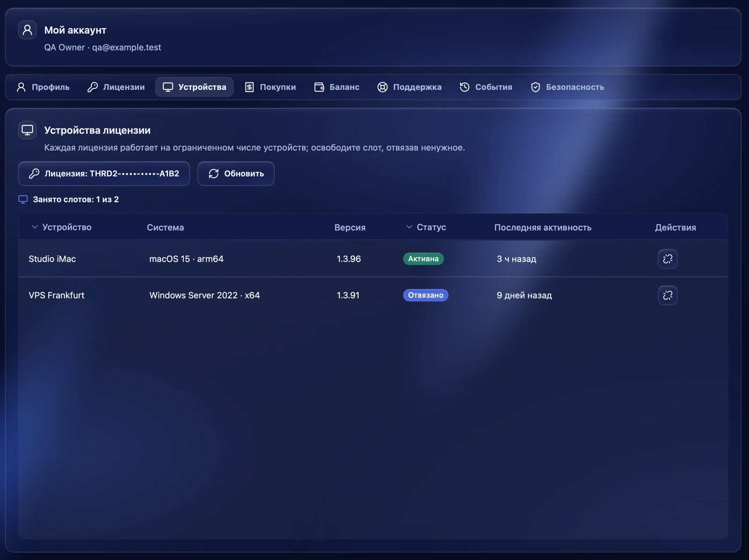Switch to the Лицензии tab
Screen dimensions: 749x560
[116, 87]
